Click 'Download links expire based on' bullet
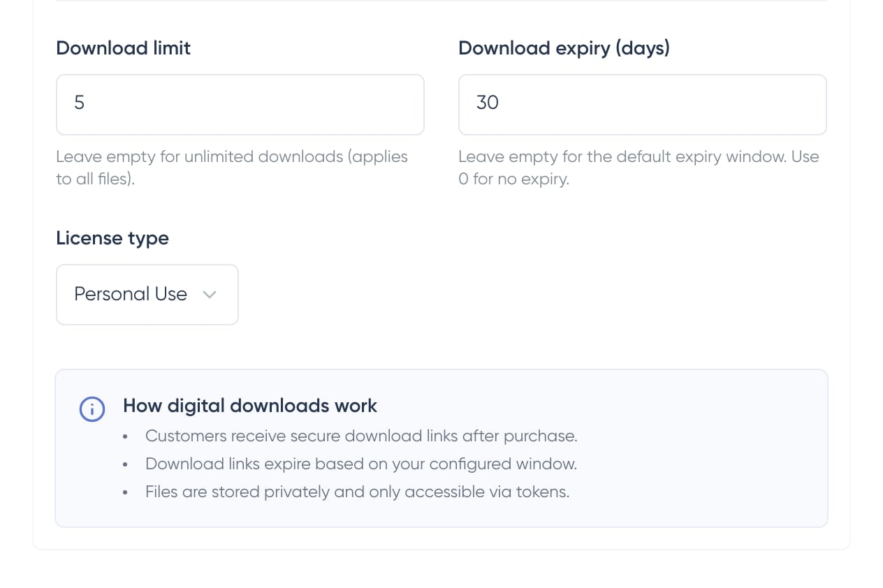This screenshot has width=883, height=588. (x=361, y=464)
